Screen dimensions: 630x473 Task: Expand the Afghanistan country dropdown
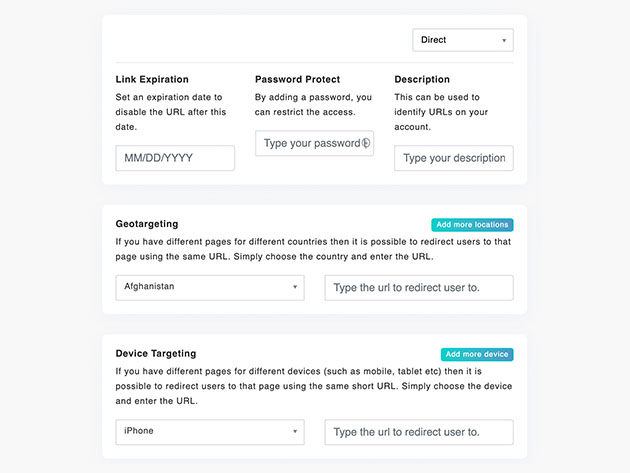coord(210,288)
